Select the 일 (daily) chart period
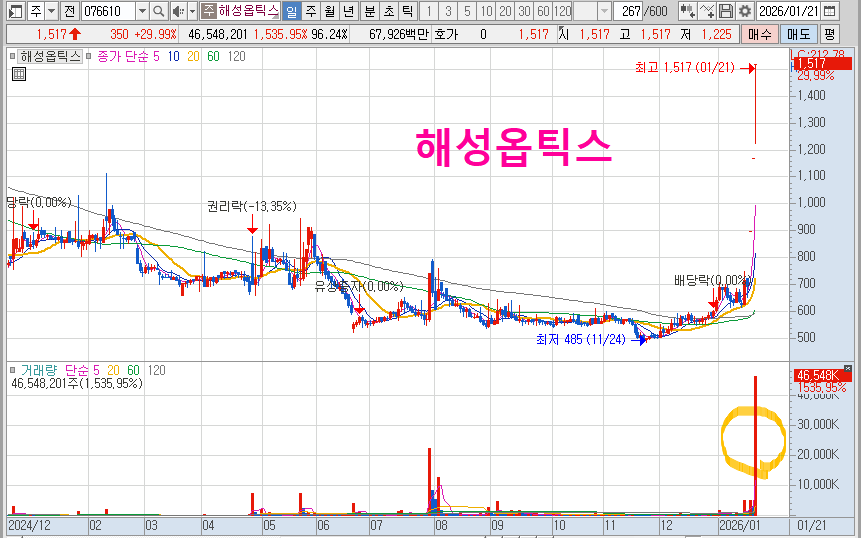Viewport: 861px width, 538px height. click(292, 10)
